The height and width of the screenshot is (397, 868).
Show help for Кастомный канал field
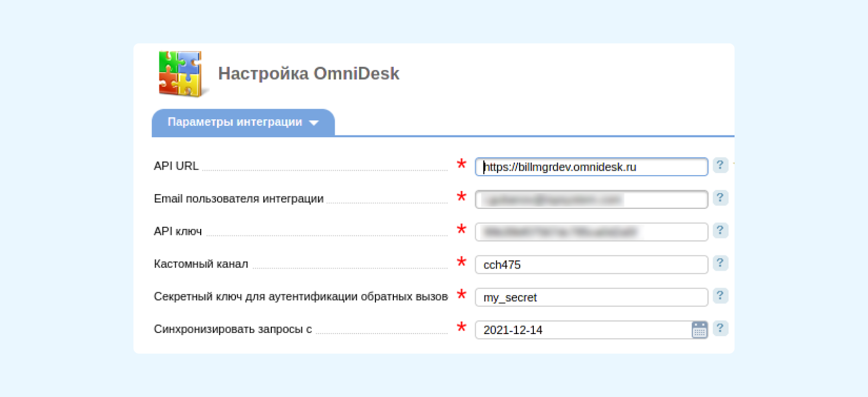pyautogui.click(x=720, y=263)
